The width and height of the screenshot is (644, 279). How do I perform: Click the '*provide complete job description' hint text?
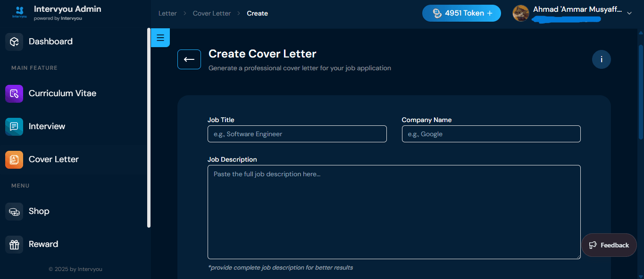click(280, 268)
